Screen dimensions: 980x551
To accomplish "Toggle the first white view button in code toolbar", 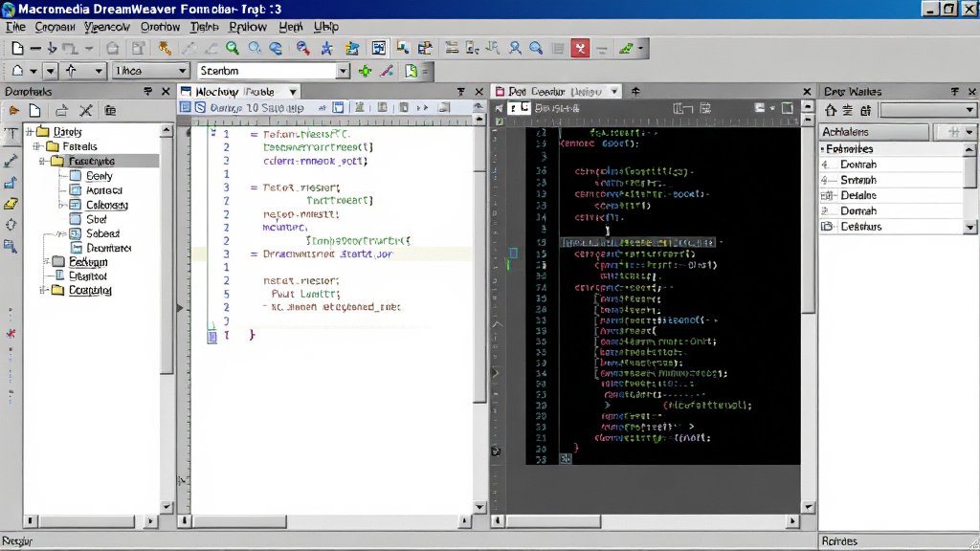I will click(x=513, y=107).
